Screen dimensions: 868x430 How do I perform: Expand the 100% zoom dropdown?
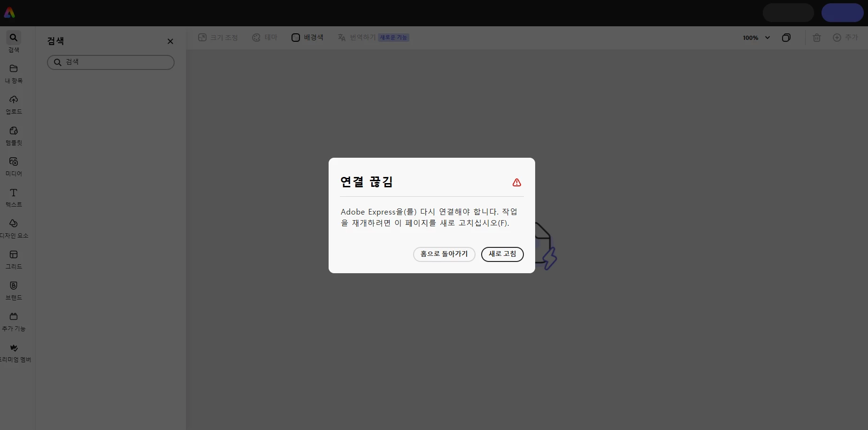tap(756, 38)
